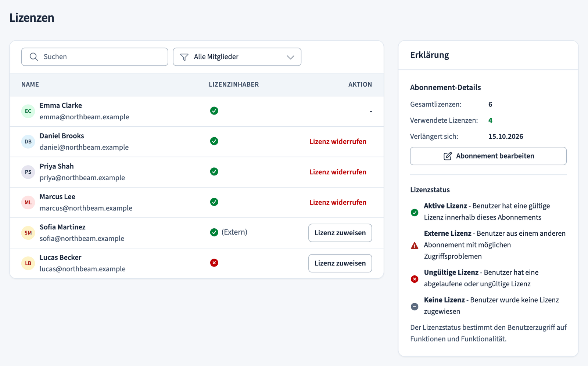Click Priya Shah's PS avatar
588x366 pixels.
click(28, 172)
